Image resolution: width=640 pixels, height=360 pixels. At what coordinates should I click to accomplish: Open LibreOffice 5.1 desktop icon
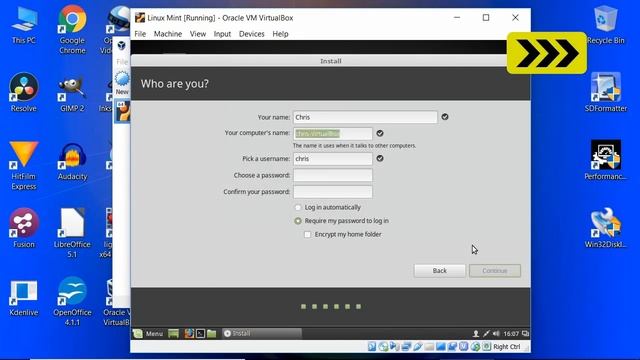(x=72, y=233)
